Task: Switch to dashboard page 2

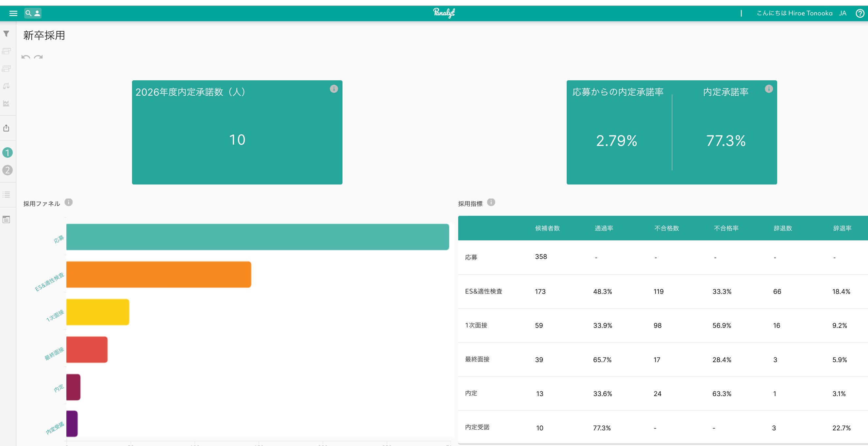Action: pyautogui.click(x=8, y=170)
